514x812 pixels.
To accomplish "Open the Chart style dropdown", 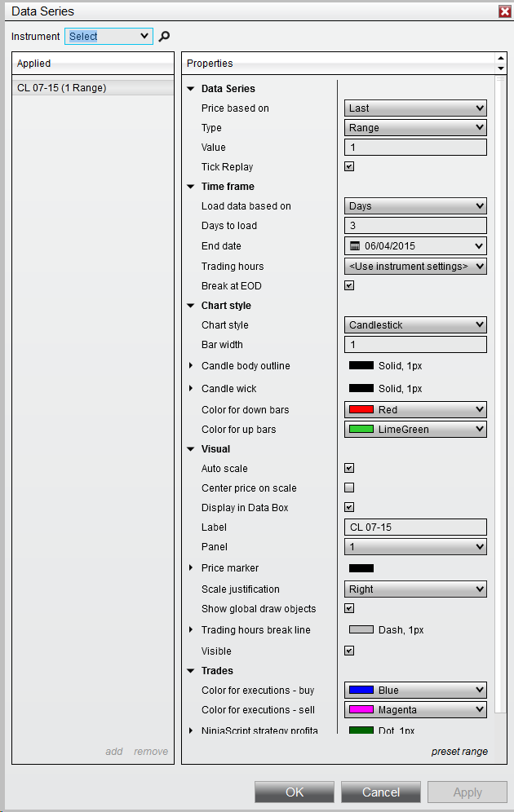I will 415,325.
